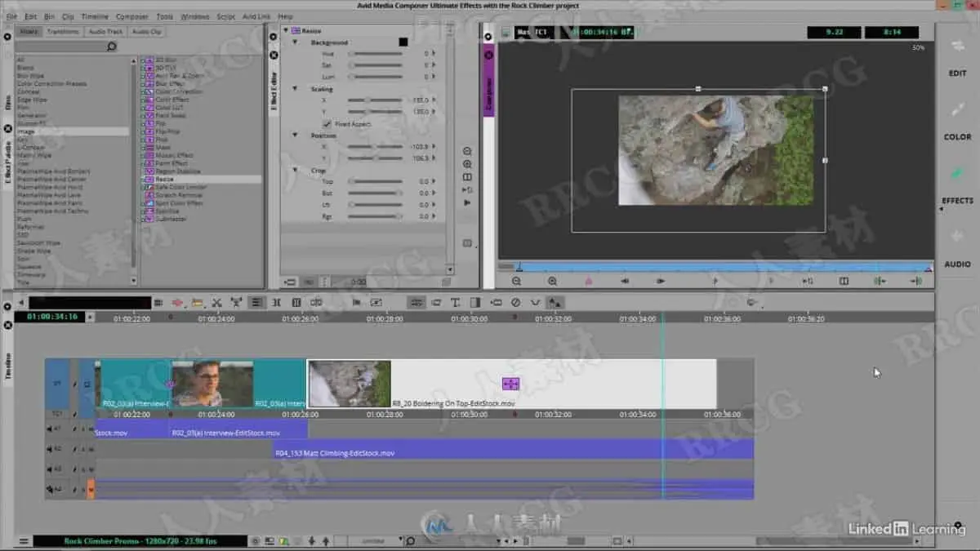980x551 pixels.
Task: Click the enlarge icon in Effect Editor
Action: [467, 164]
